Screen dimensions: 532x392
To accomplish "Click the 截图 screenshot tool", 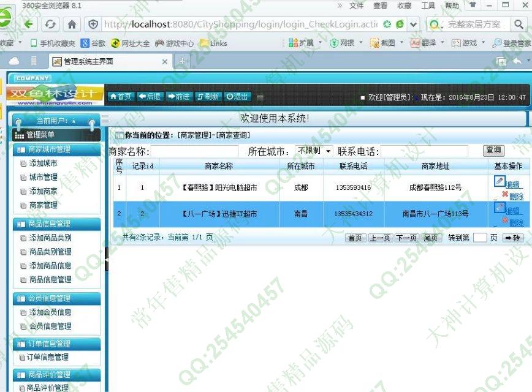I will tap(383, 43).
